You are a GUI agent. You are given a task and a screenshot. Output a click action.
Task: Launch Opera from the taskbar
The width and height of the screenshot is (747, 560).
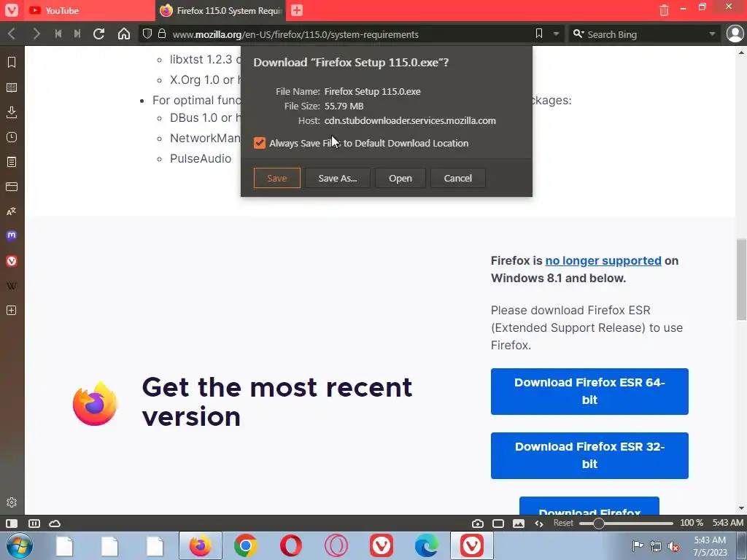[x=291, y=545]
